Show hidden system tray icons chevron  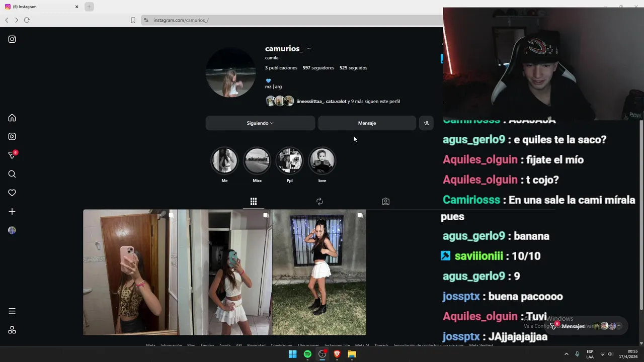click(566, 354)
